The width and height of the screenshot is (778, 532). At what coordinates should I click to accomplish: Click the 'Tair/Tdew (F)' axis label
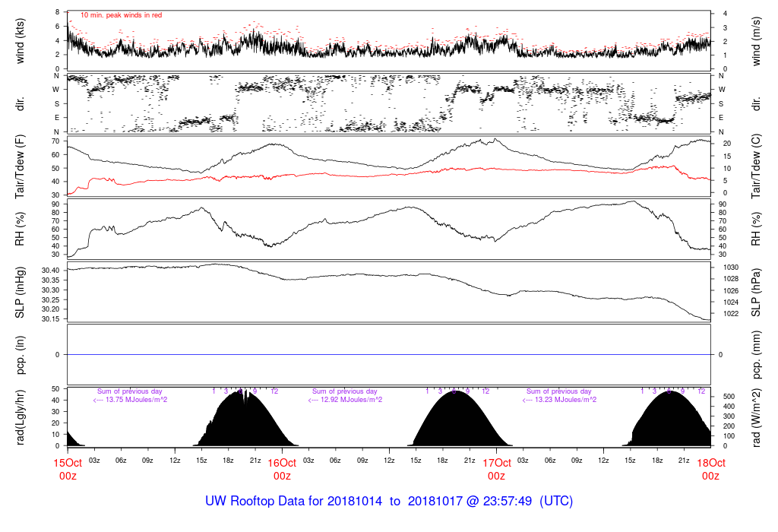(x=21, y=166)
